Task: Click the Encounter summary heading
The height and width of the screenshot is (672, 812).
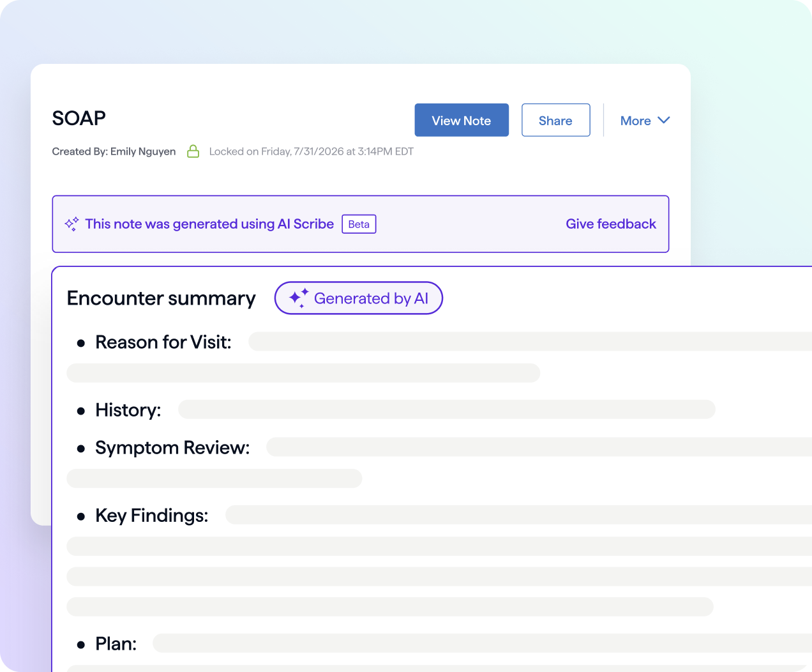Action: (162, 298)
